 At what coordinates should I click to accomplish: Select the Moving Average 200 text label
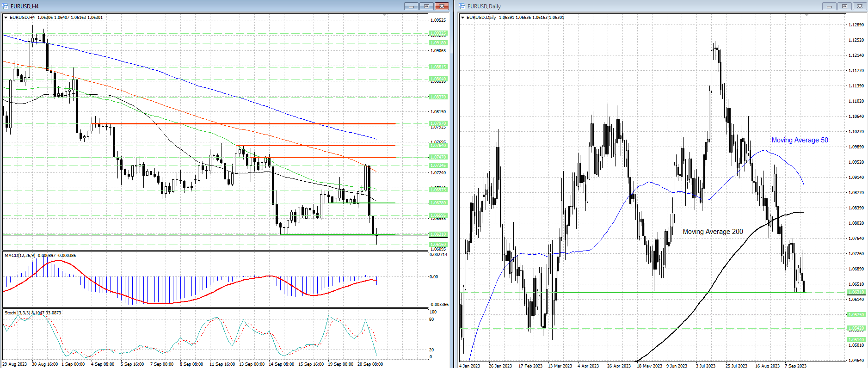(713, 232)
